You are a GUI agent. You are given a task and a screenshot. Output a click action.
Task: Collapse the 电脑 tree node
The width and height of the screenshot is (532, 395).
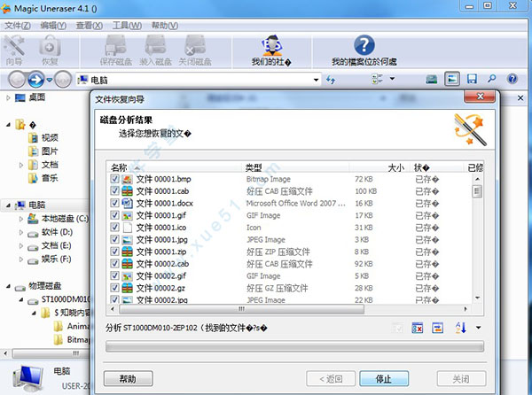click(8, 205)
